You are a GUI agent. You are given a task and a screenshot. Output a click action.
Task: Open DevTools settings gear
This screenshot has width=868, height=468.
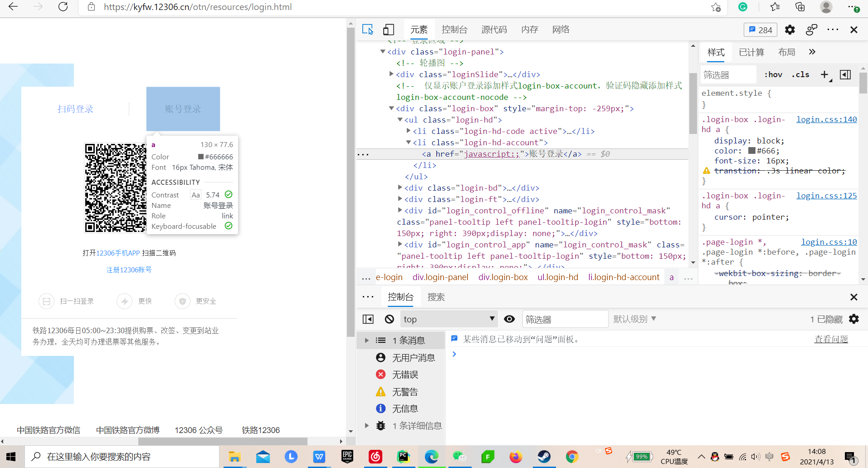[790, 29]
